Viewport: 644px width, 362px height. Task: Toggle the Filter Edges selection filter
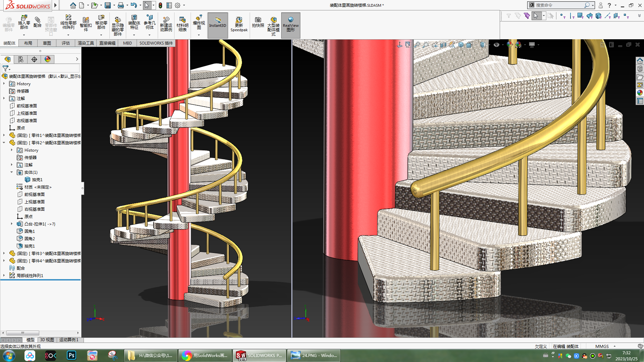pos(572,16)
